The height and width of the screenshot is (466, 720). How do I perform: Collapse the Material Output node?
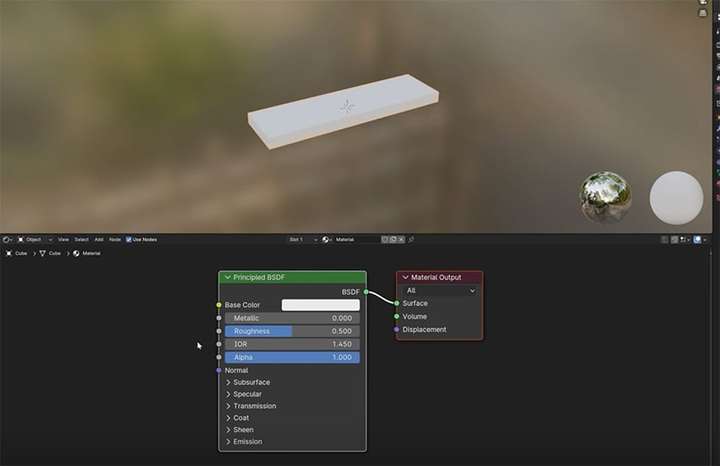coord(405,277)
